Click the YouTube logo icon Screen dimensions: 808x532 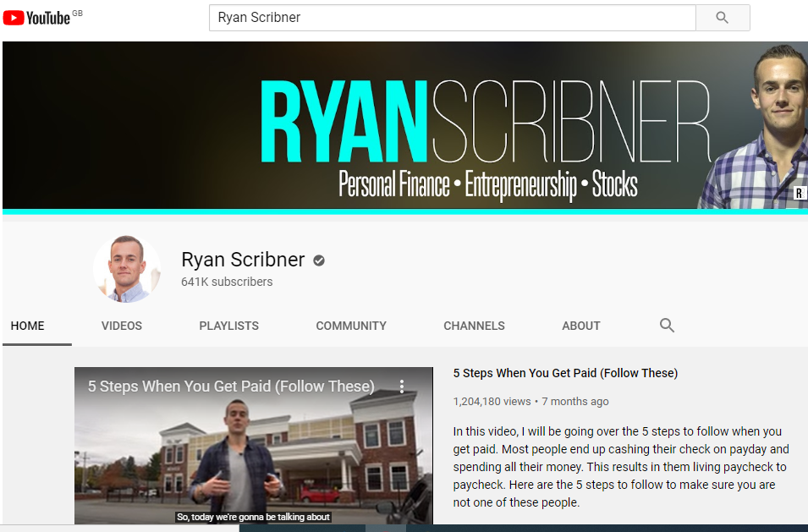point(14,18)
